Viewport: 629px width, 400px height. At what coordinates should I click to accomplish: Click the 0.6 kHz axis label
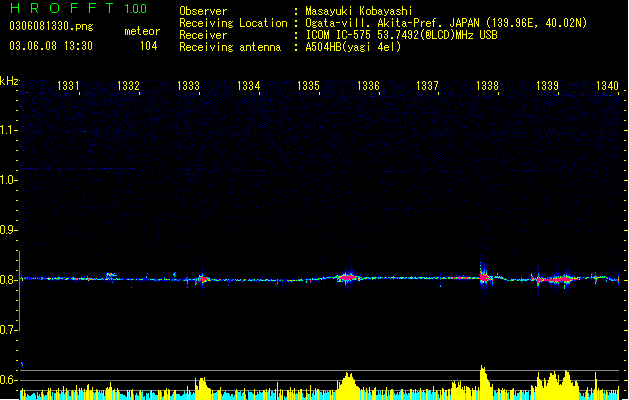pos(9,380)
